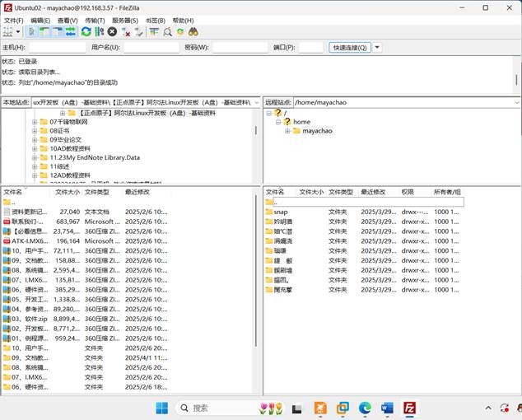
Task: Toggle synchronized browsing
Action: [x=180, y=32]
